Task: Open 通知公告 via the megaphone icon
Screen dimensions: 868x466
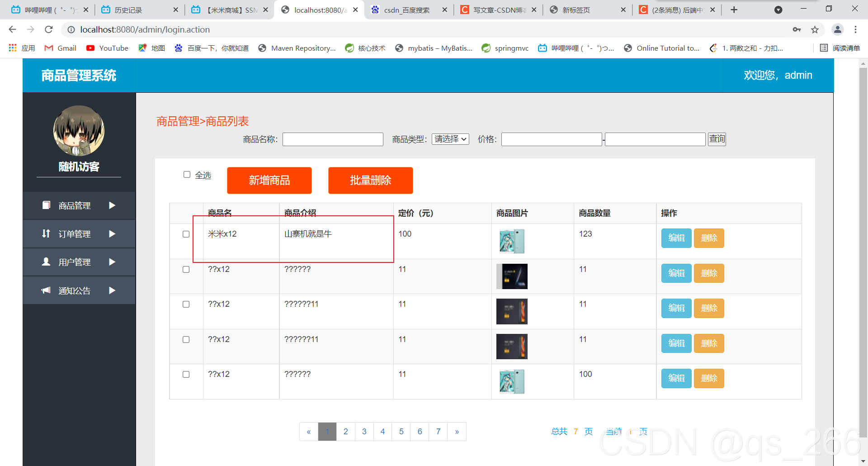Action: click(46, 290)
